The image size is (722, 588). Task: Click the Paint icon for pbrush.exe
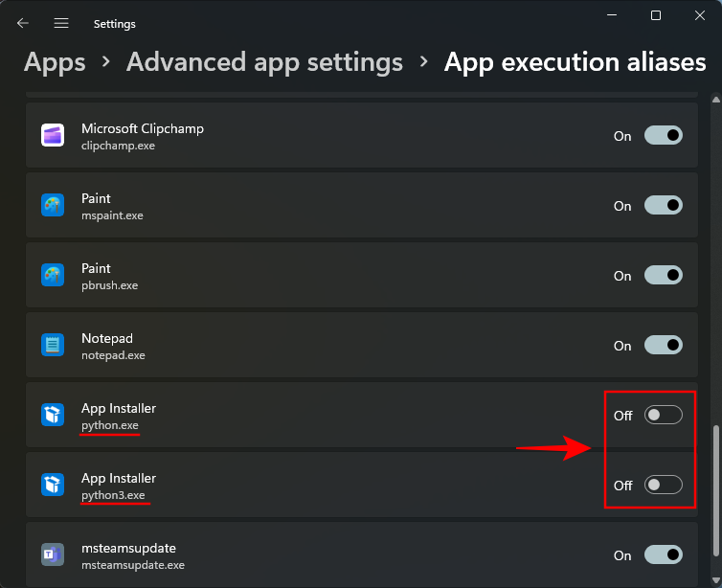click(x=53, y=276)
